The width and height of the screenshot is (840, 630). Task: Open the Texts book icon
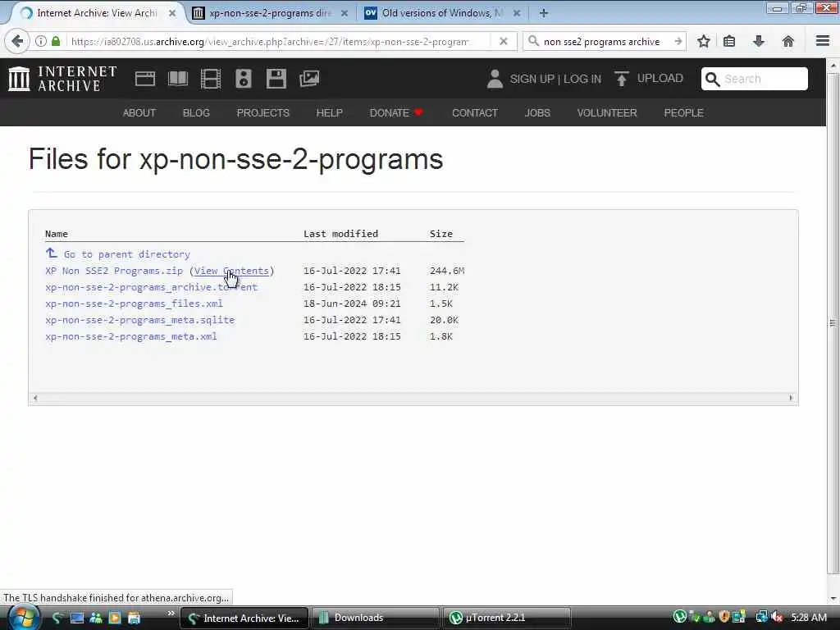(x=178, y=79)
